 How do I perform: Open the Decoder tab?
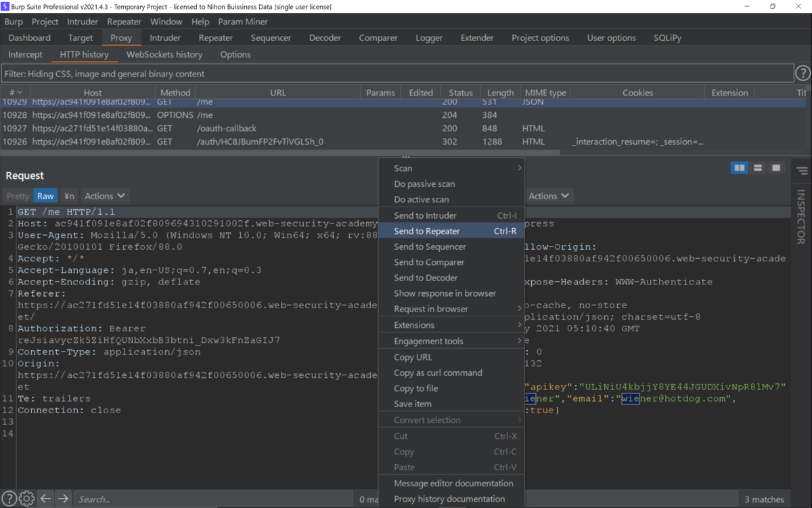click(x=325, y=38)
